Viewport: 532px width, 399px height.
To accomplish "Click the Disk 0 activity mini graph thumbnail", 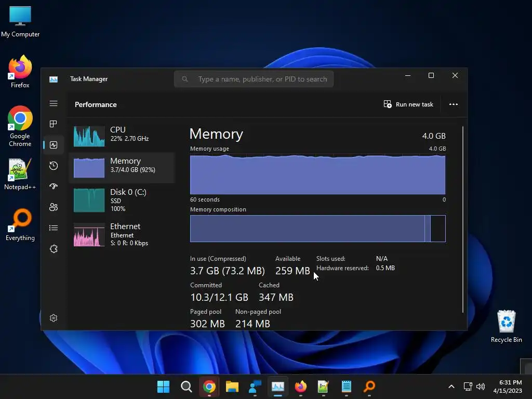I will [x=89, y=201].
